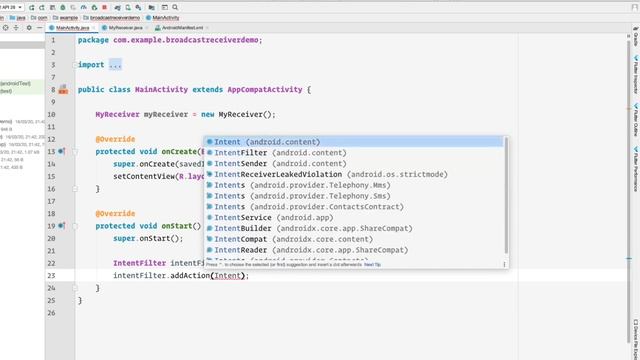
Task: Choose IntentSender suggestion
Action: pyautogui.click(x=354, y=163)
